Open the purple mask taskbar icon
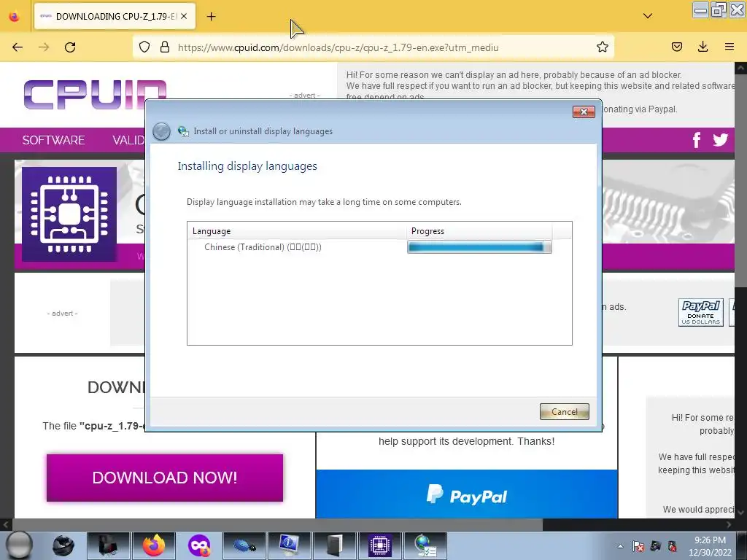The width and height of the screenshot is (747, 560). click(x=198, y=545)
